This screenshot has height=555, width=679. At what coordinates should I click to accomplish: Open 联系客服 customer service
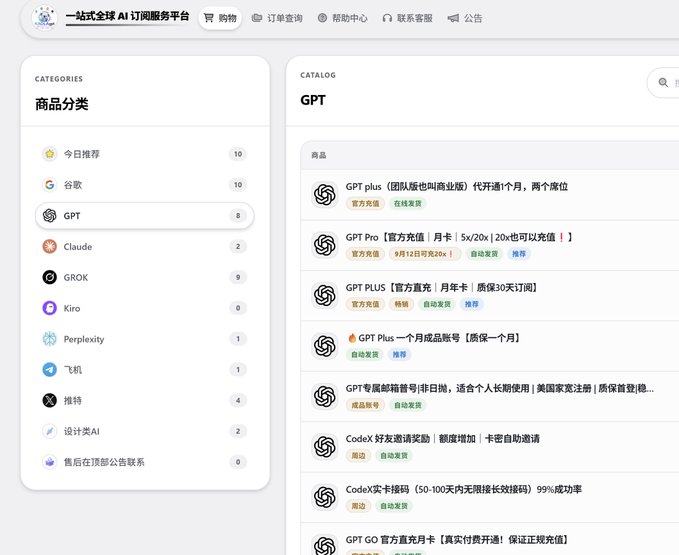(x=407, y=18)
